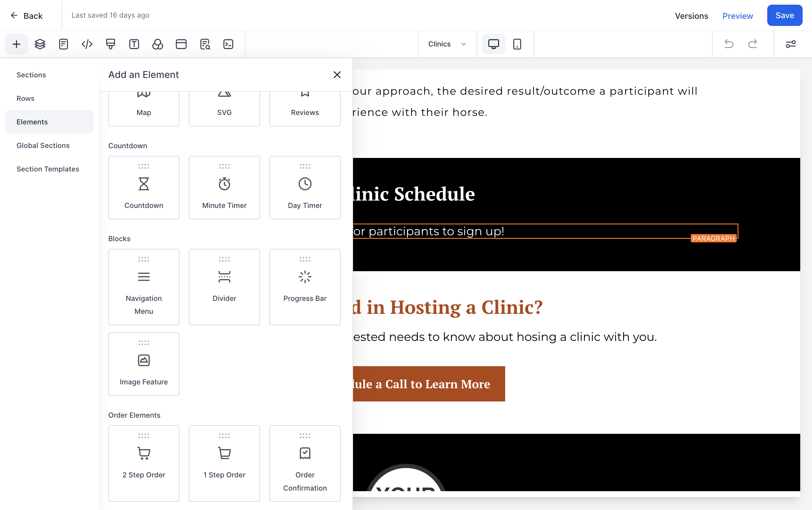Choose the Divider element
This screenshot has height=510, width=812.
[x=224, y=287]
